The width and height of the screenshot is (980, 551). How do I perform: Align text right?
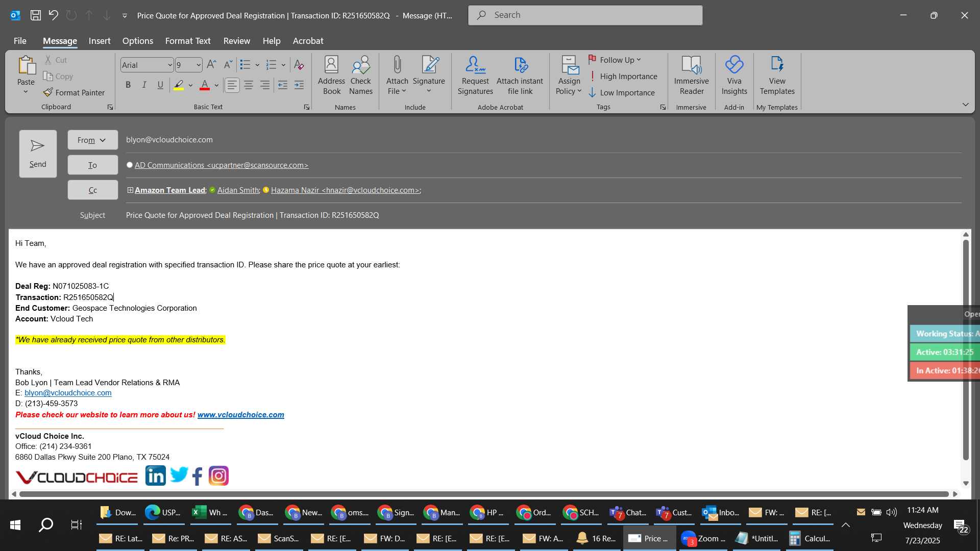[x=265, y=85]
